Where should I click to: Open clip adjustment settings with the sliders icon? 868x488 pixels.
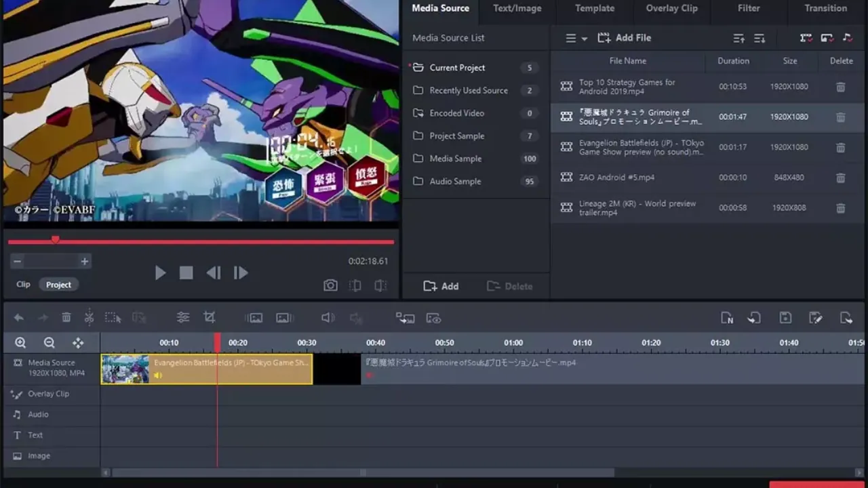183,317
